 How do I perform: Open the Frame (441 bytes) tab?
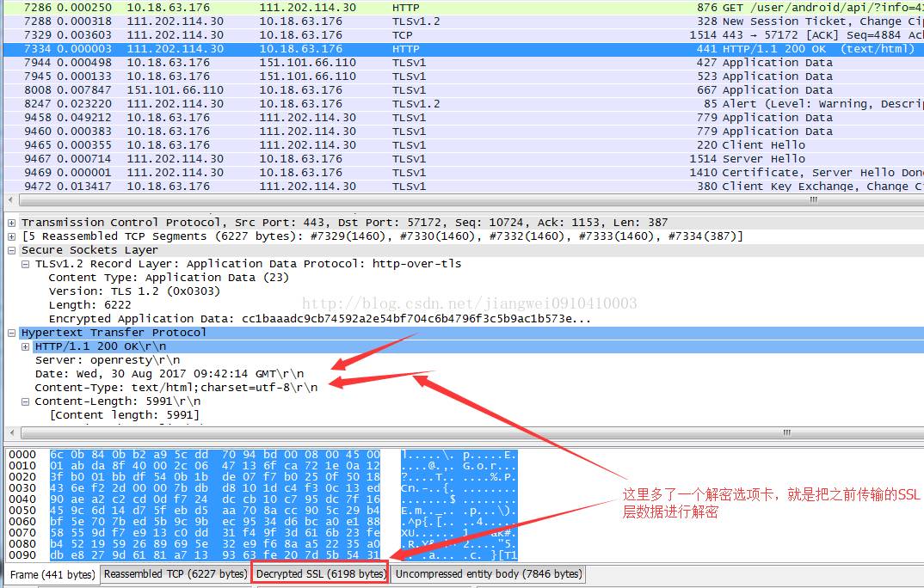tap(52, 574)
